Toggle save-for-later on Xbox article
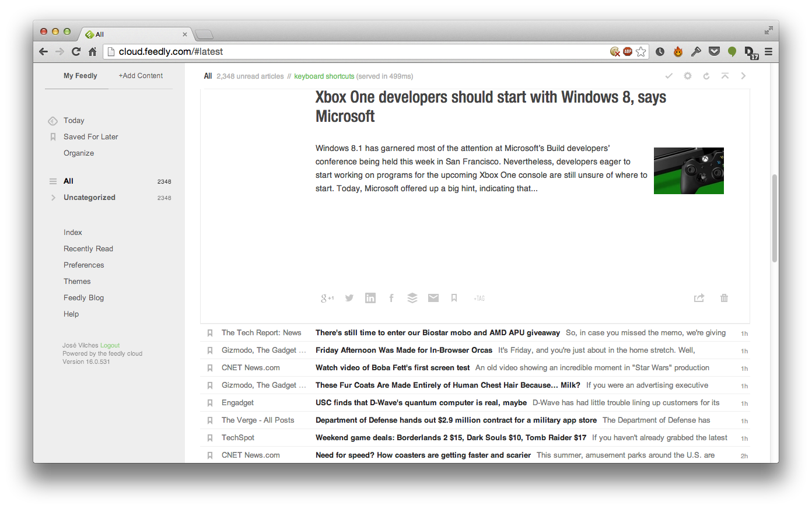This screenshot has width=812, height=509. point(454,298)
